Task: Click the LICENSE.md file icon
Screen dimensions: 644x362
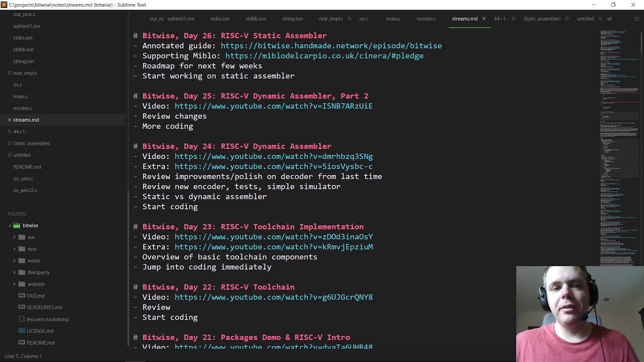Action: point(22,331)
